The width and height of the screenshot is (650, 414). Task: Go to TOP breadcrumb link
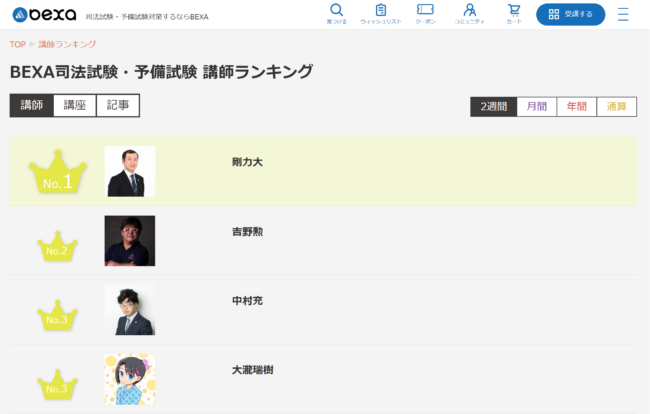[x=18, y=44]
